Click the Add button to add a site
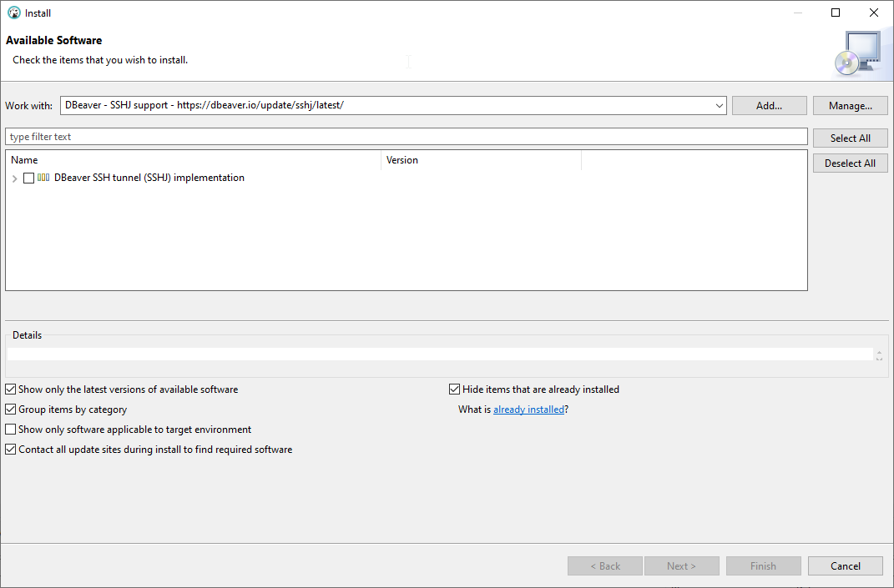The height and width of the screenshot is (588, 894). pyautogui.click(x=769, y=105)
